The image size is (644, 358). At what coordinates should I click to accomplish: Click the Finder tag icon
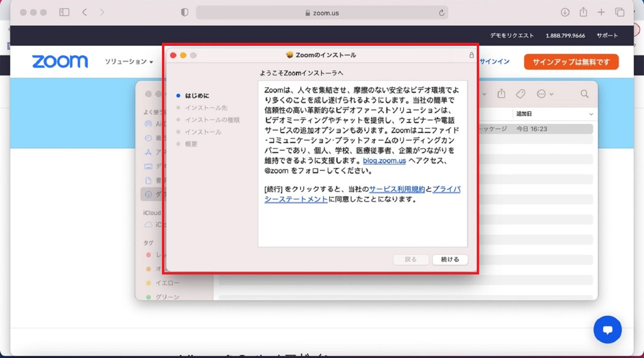(x=520, y=94)
